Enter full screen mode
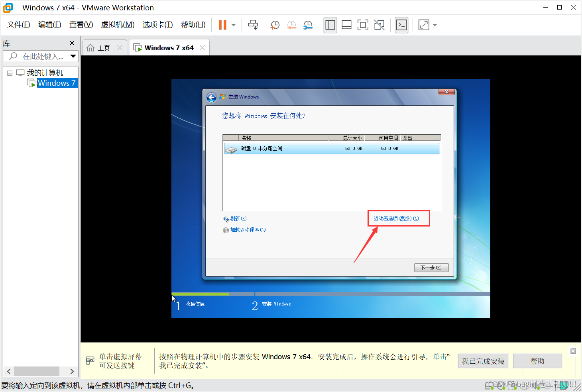The height and width of the screenshot is (392, 582). click(363, 25)
